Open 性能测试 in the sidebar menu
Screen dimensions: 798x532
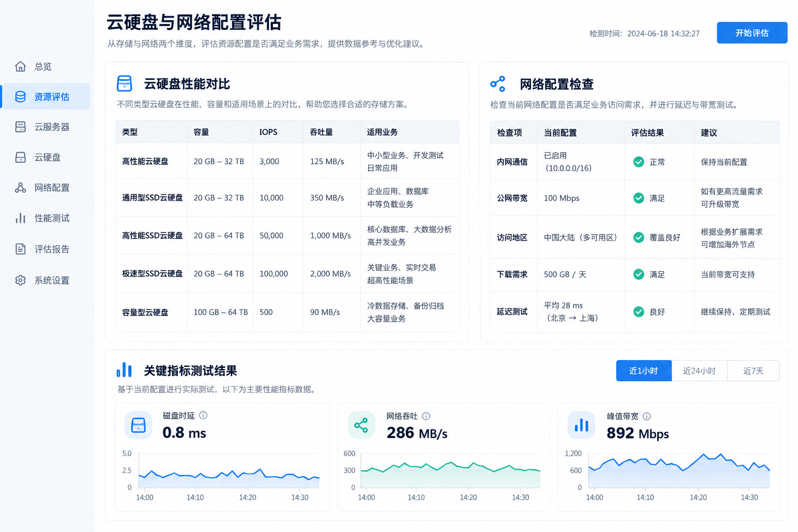(x=46, y=218)
